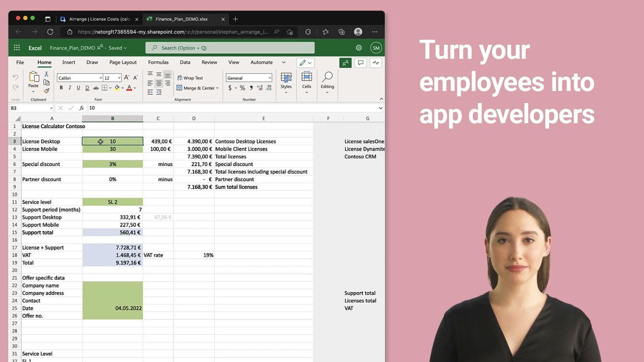
Task: Open the browser Settings and more menu
Action: (375, 32)
